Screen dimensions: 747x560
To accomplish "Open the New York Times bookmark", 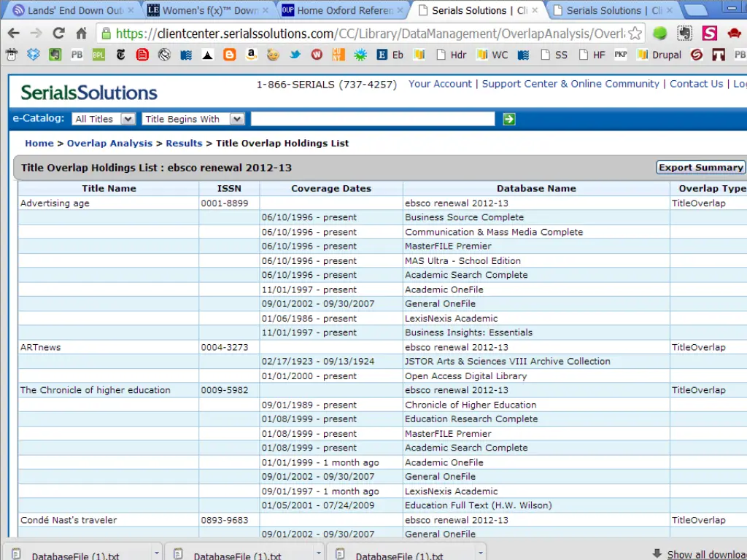I will 120,55.
